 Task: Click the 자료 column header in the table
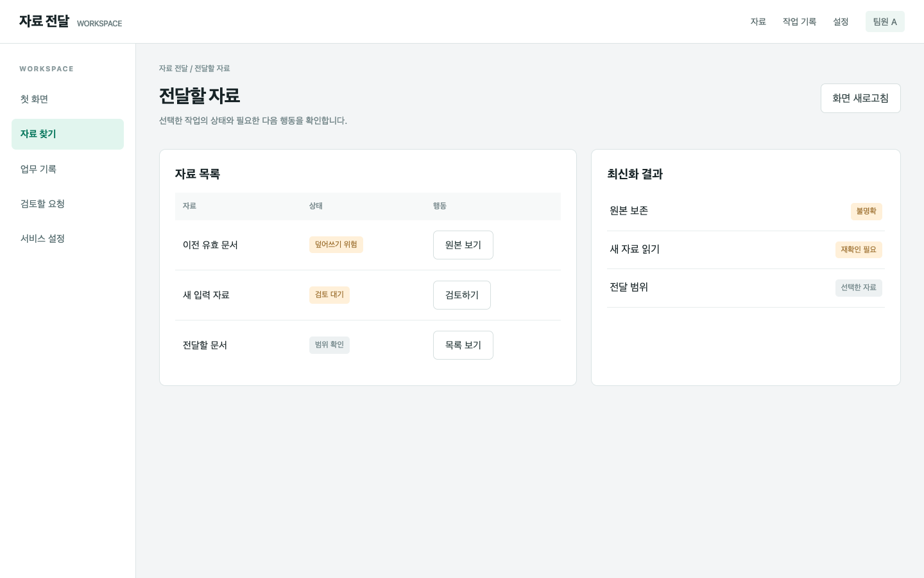click(x=189, y=206)
